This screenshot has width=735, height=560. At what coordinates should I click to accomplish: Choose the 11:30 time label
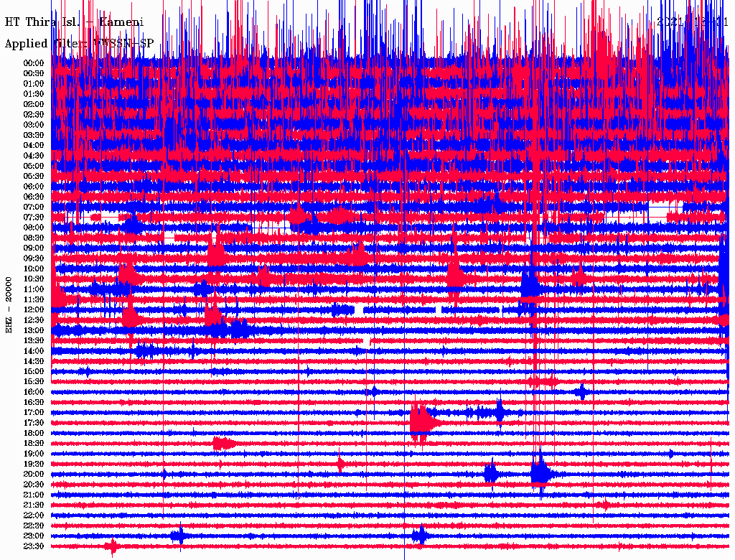pyautogui.click(x=34, y=299)
